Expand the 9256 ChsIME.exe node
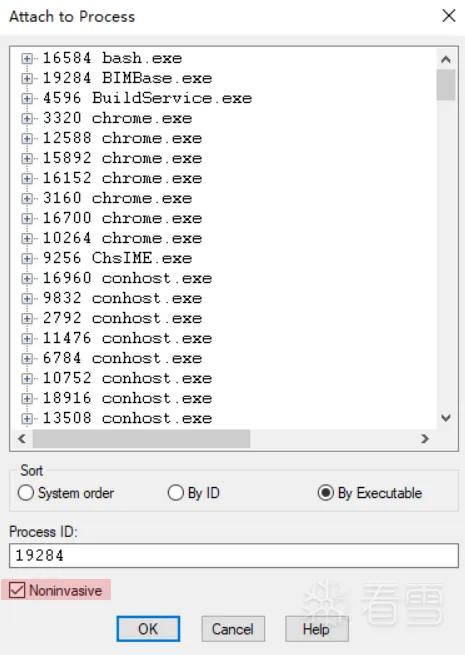The width and height of the screenshot is (465, 655). (27, 259)
